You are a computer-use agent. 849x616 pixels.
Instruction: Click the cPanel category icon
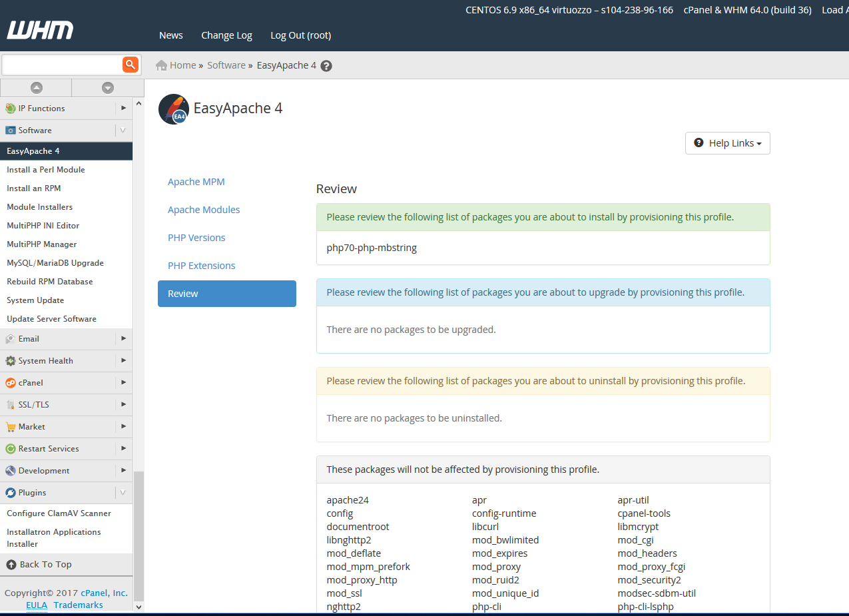coord(10,383)
